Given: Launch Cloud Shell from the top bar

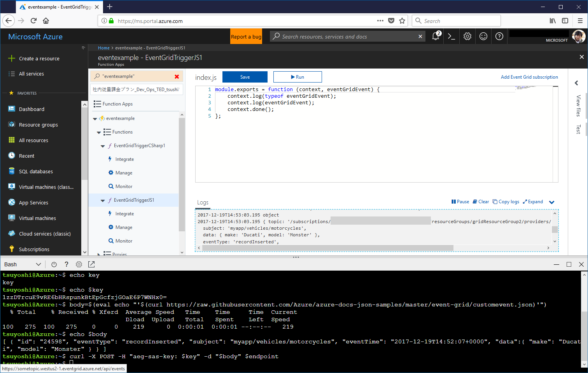Looking at the screenshot, I should point(451,36).
